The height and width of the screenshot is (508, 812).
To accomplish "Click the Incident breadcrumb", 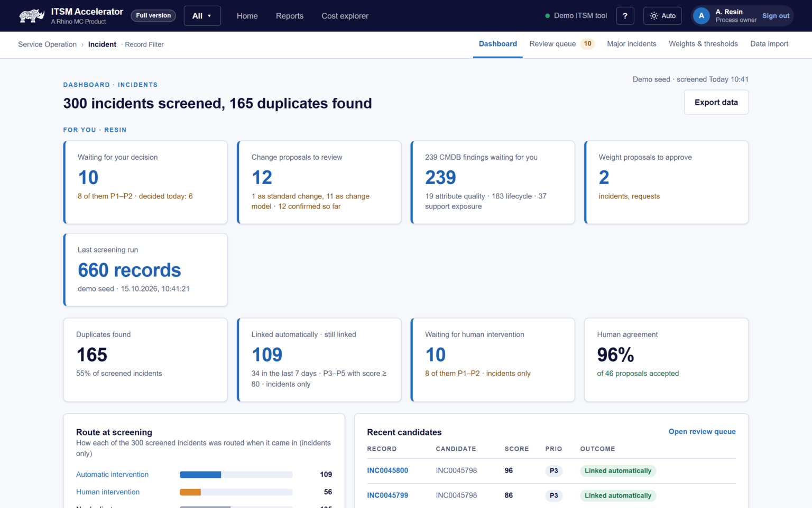I will [x=102, y=44].
